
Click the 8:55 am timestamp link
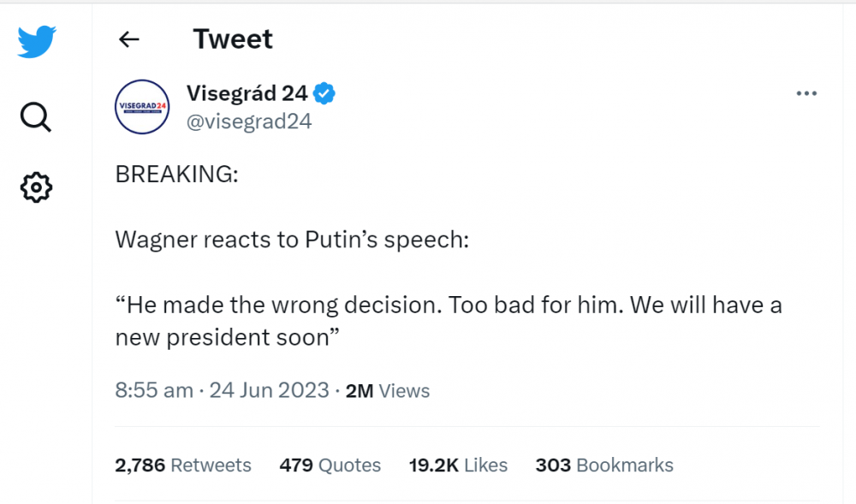pyautogui.click(x=154, y=390)
